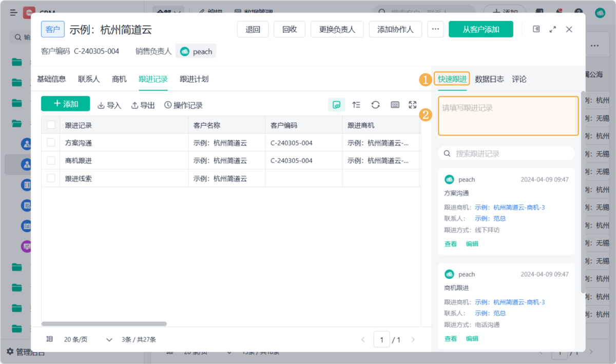Screen dimensions: 616x364
Task: Click the 客户编码 column header
Action: pyautogui.click(x=304, y=125)
